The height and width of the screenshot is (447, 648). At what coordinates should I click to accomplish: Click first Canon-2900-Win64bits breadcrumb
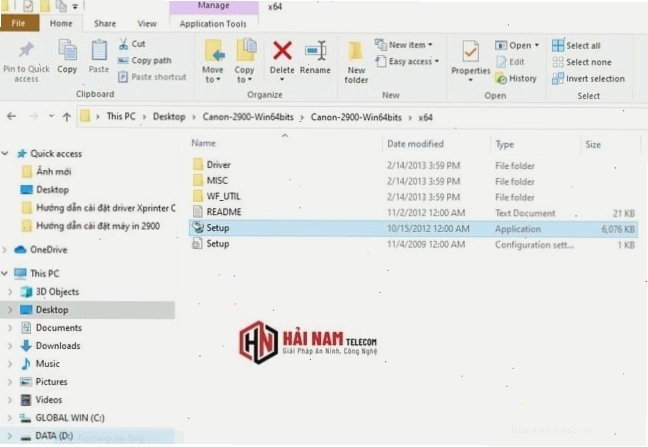(248, 117)
